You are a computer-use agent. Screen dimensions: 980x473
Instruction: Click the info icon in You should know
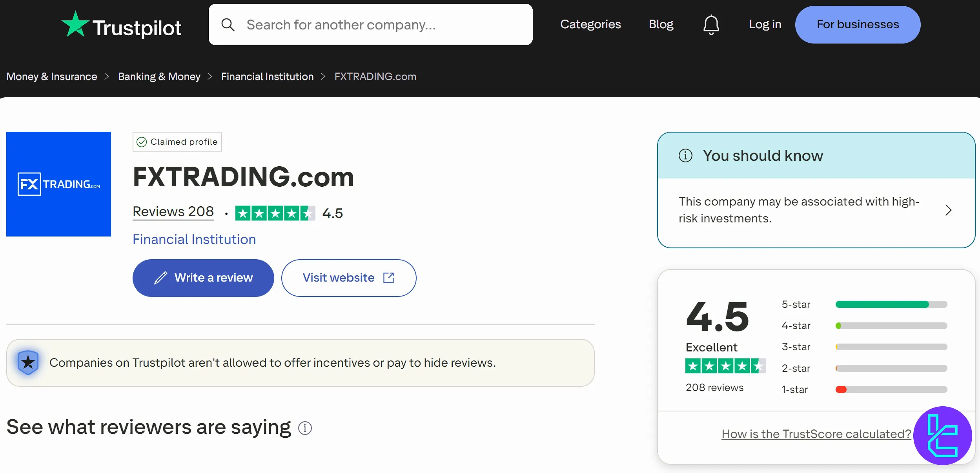tap(685, 156)
